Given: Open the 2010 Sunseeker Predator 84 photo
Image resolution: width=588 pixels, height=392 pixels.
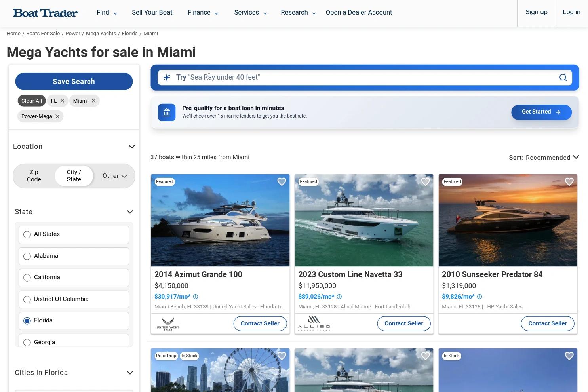Looking at the screenshot, I should pyautogui.click(x=508, y=221).
